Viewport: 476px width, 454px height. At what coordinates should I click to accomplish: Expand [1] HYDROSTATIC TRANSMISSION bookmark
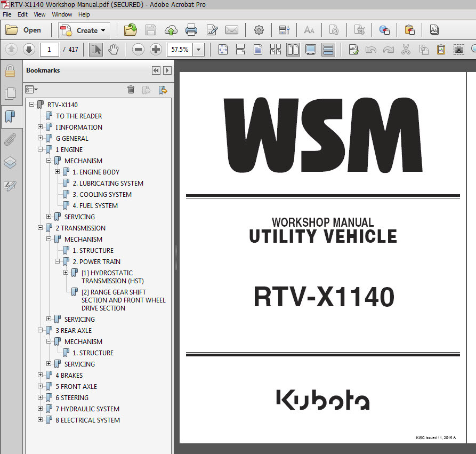tap(66, 272)
